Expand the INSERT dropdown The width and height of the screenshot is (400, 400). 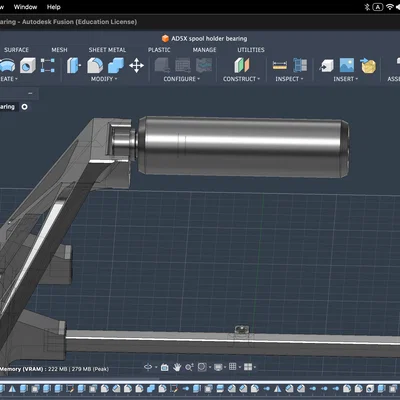point(346,79)
